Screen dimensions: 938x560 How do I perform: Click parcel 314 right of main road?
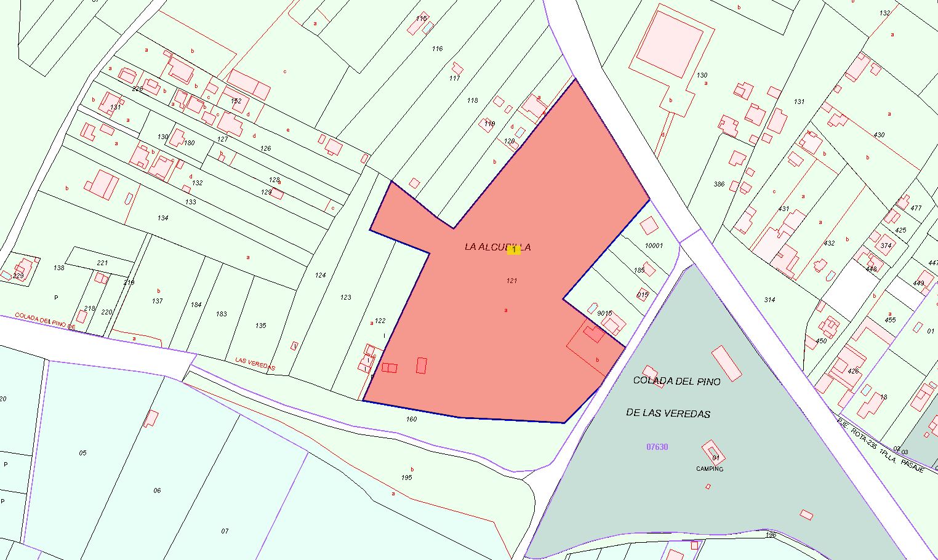click(x=769, y=300)
